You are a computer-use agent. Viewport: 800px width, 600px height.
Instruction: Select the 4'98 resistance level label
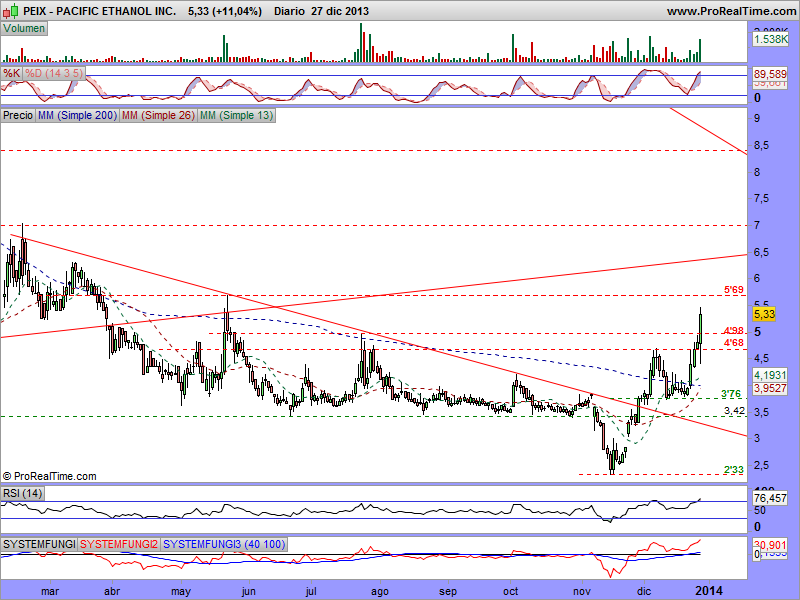pos(734,331)
